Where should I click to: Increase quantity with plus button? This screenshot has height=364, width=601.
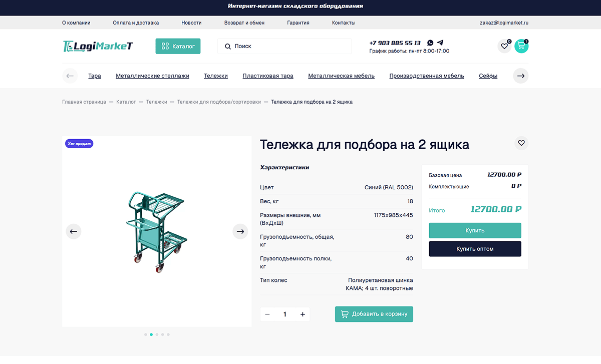(303, 314)
